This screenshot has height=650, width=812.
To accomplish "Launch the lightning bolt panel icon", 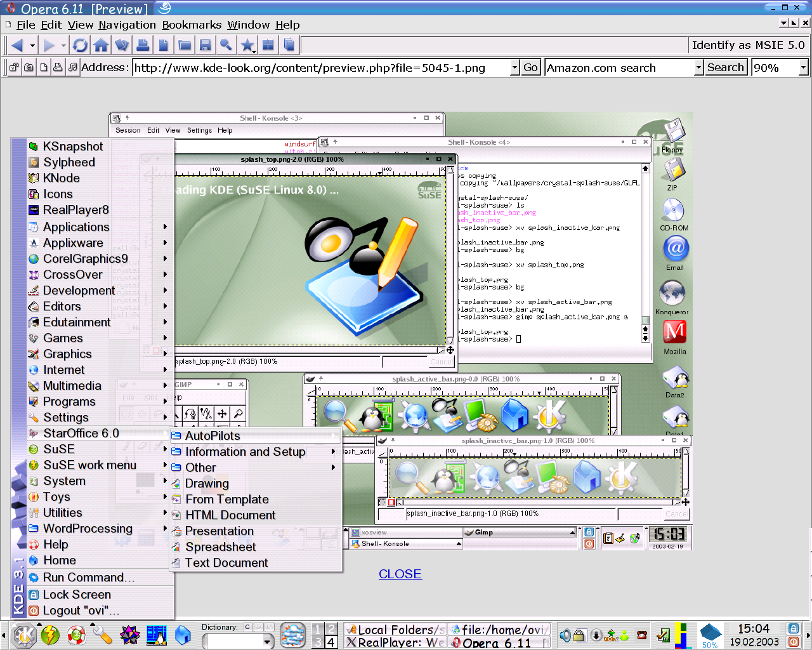I will point(50,635).
